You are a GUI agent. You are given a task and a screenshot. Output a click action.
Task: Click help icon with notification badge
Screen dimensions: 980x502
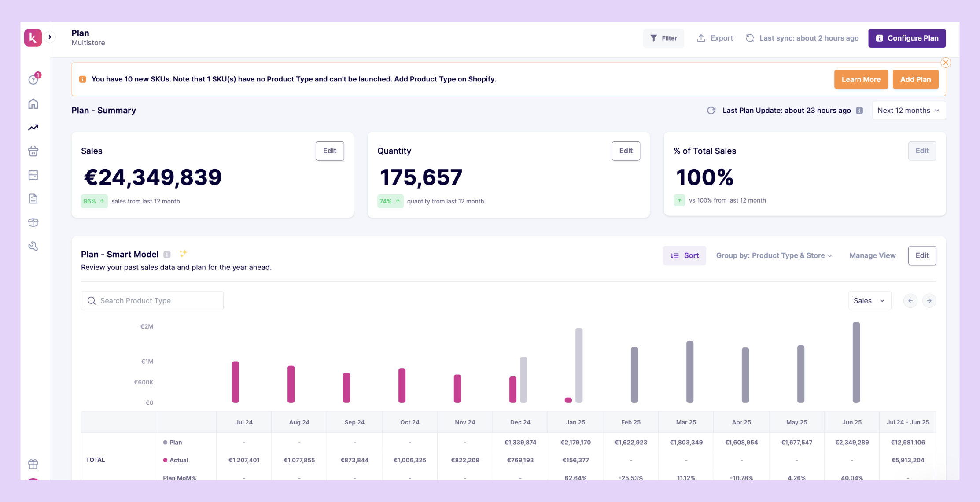point(33,79)
